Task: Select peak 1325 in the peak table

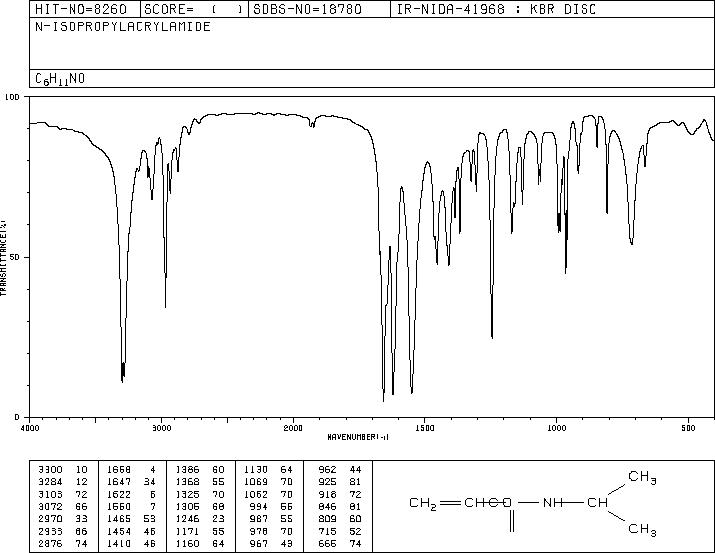Action: click(x=188, y=494)
